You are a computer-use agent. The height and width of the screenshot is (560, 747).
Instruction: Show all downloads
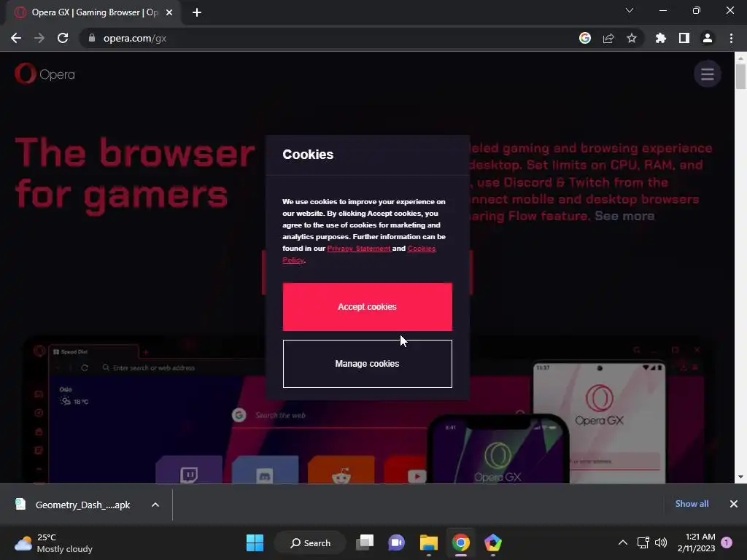tap(692, 504)
